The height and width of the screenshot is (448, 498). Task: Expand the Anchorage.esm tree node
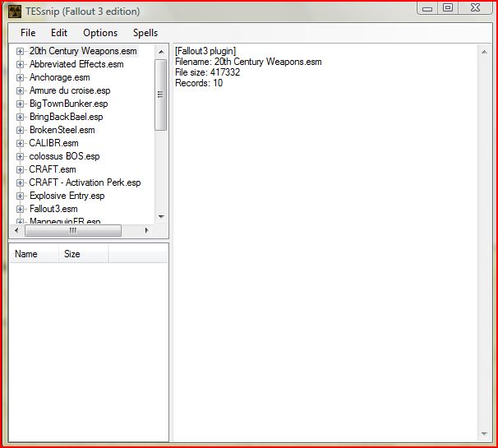(21, 77)
